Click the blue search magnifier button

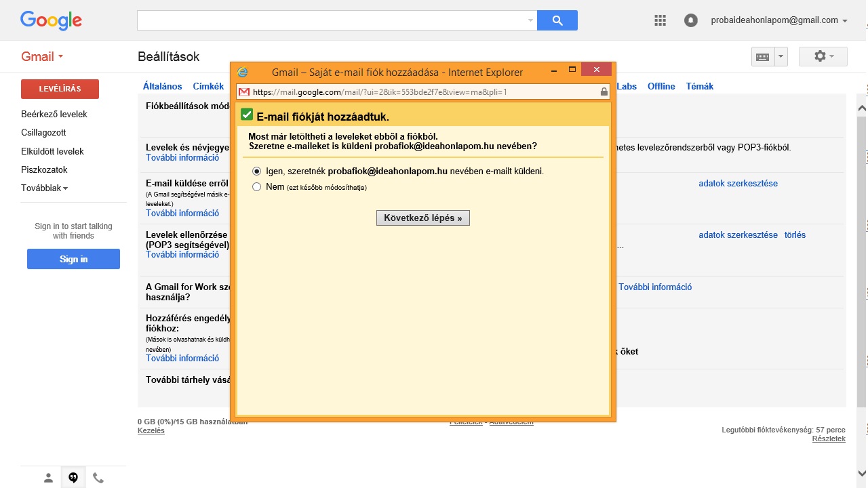point(557,20)
